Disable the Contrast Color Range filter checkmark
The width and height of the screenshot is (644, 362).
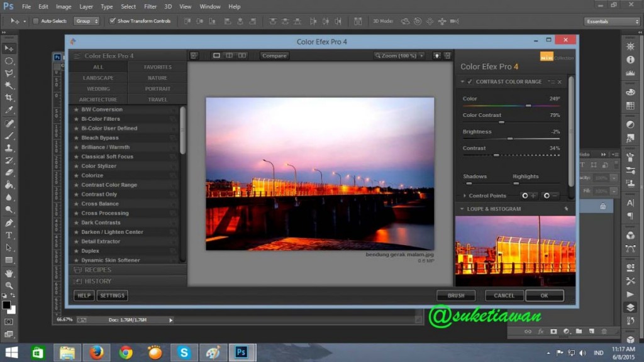[x=470, y=82]
